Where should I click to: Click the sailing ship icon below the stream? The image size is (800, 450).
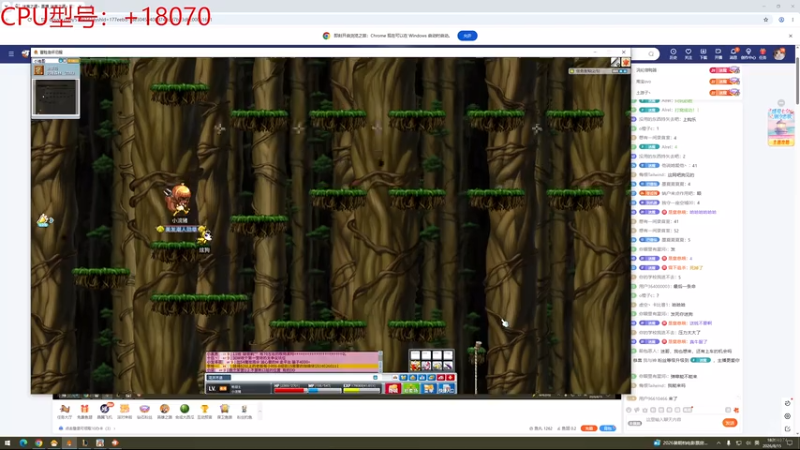point(65,411)
